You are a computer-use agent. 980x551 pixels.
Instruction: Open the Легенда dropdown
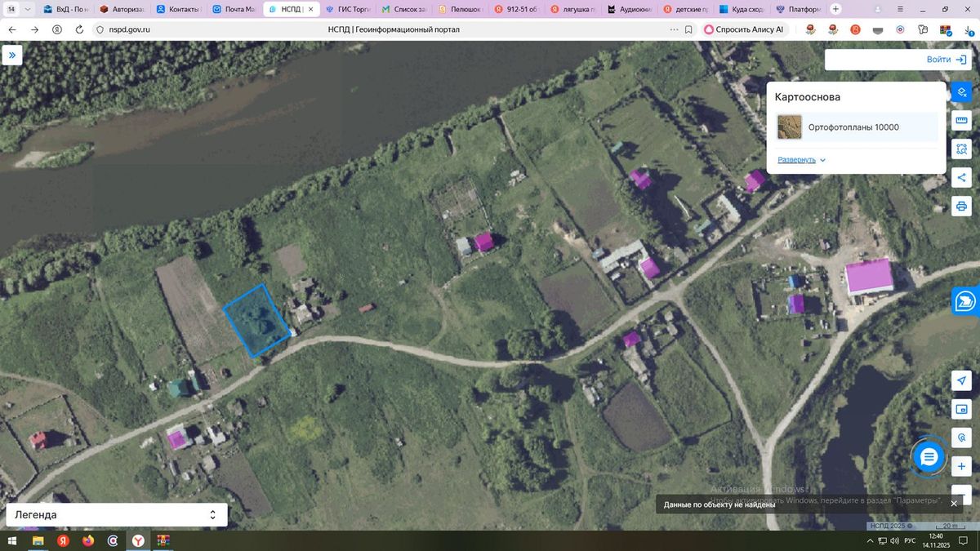click(x=117, y=515)
